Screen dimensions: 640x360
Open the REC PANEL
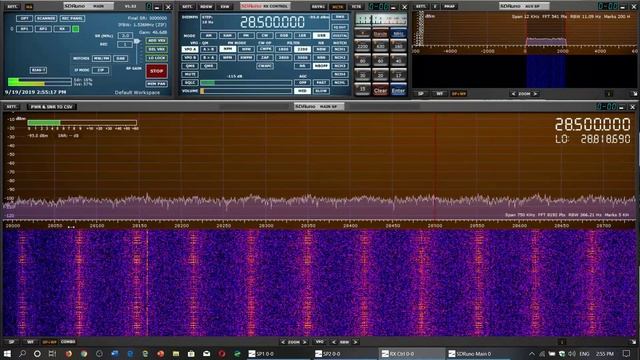[x=72, y=18]
